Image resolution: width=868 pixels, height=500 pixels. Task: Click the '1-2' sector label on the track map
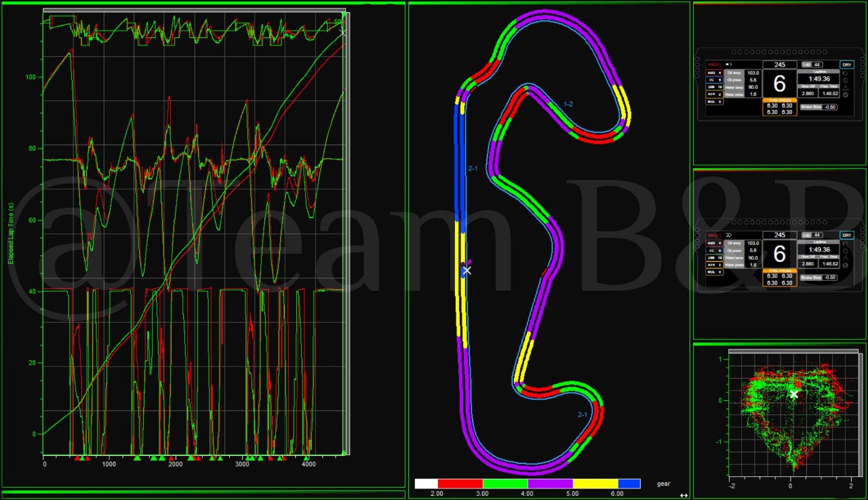568,104
